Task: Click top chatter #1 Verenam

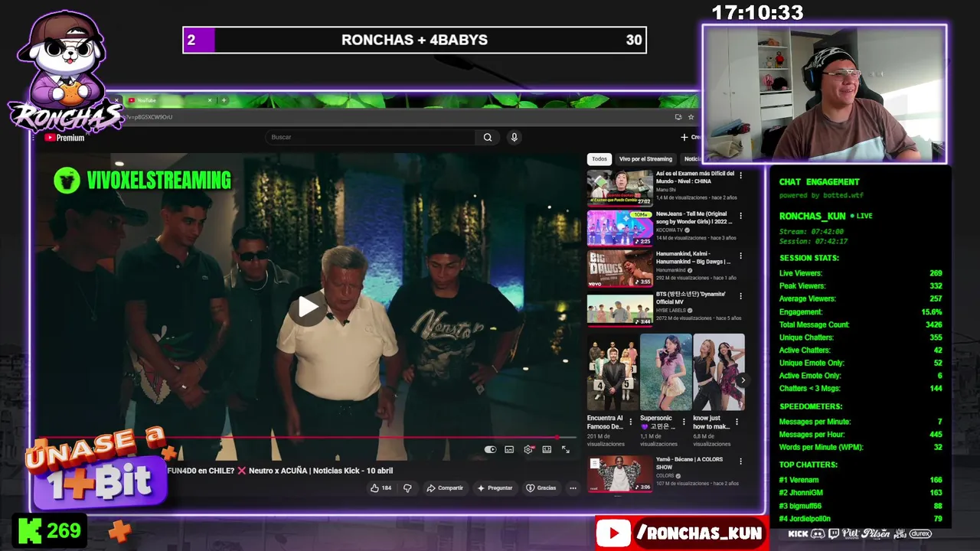Action: pyautogui.click(x=861, y=480)
